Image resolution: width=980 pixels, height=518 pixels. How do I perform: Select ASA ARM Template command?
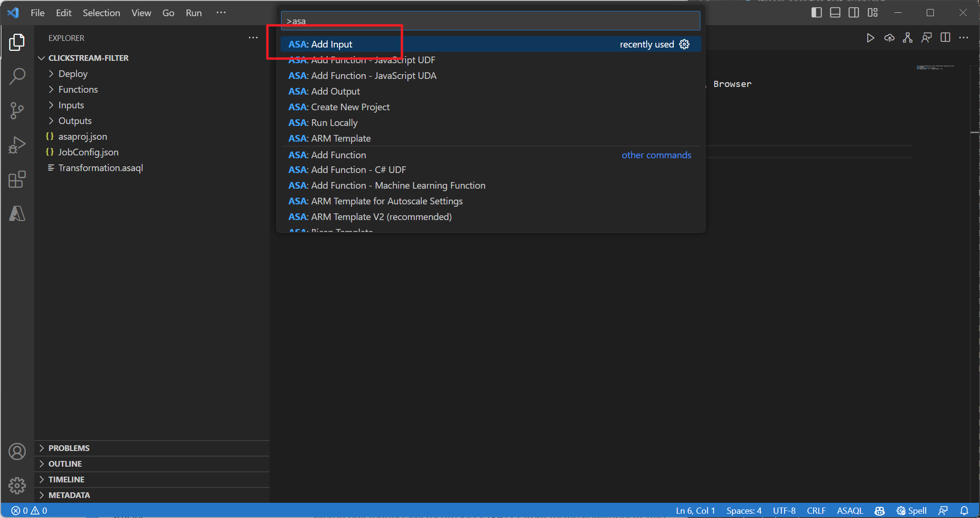(x=330, y=138)
